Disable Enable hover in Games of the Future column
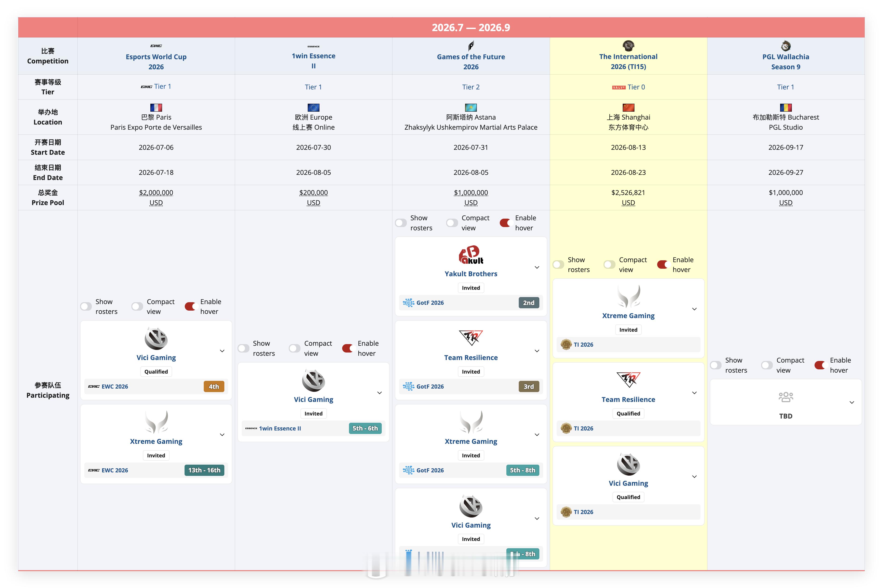 pyautogui.click(x=505, y=223)
